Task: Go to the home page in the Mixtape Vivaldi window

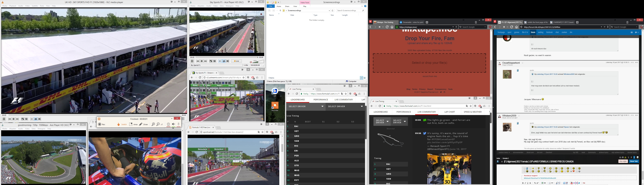Action: pyautogui.click(x=392, y=27)
